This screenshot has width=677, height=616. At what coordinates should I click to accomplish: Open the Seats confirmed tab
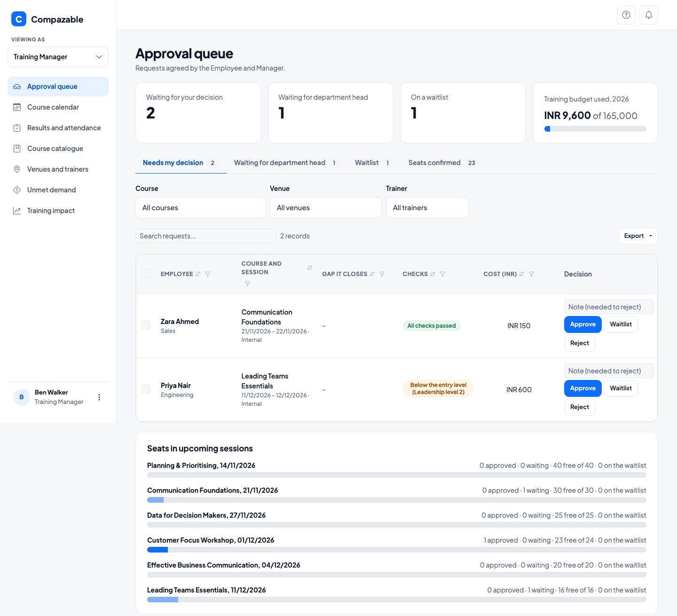coord(442,163)
